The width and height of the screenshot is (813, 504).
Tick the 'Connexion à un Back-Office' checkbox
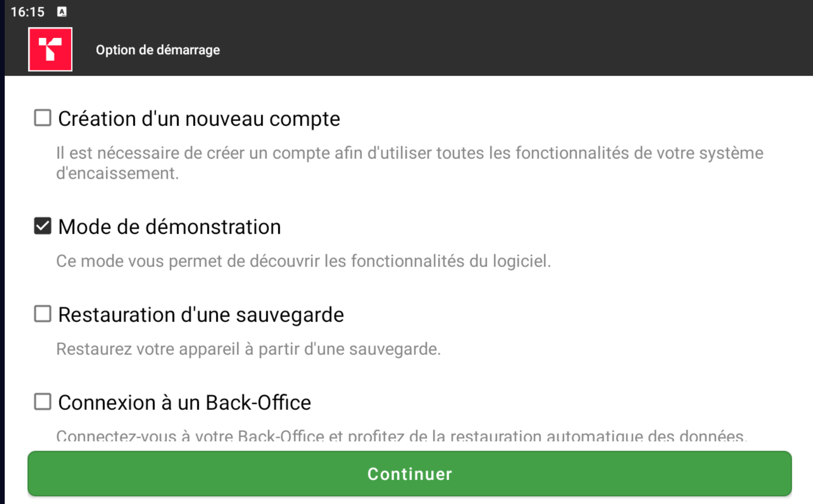tap(42, 402)
